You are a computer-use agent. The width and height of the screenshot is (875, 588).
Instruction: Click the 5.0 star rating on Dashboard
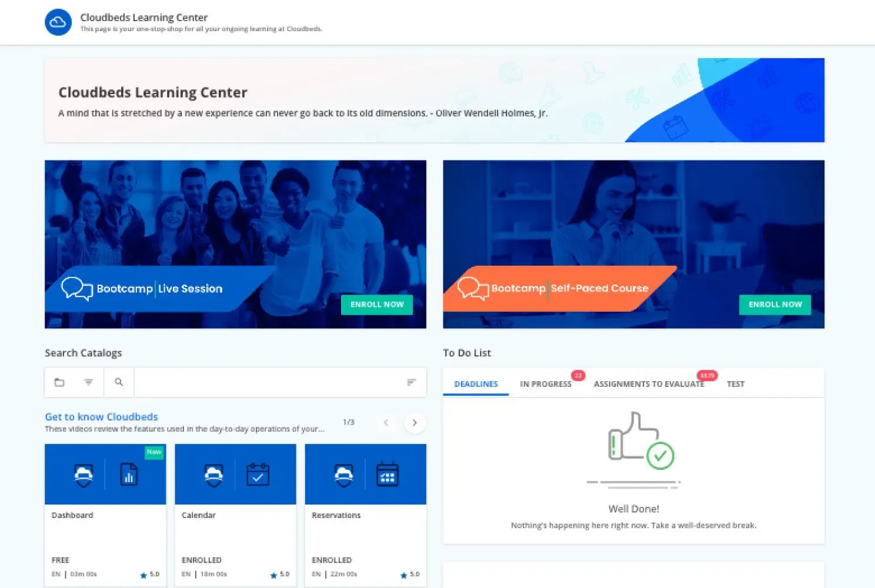coord(150,574)
